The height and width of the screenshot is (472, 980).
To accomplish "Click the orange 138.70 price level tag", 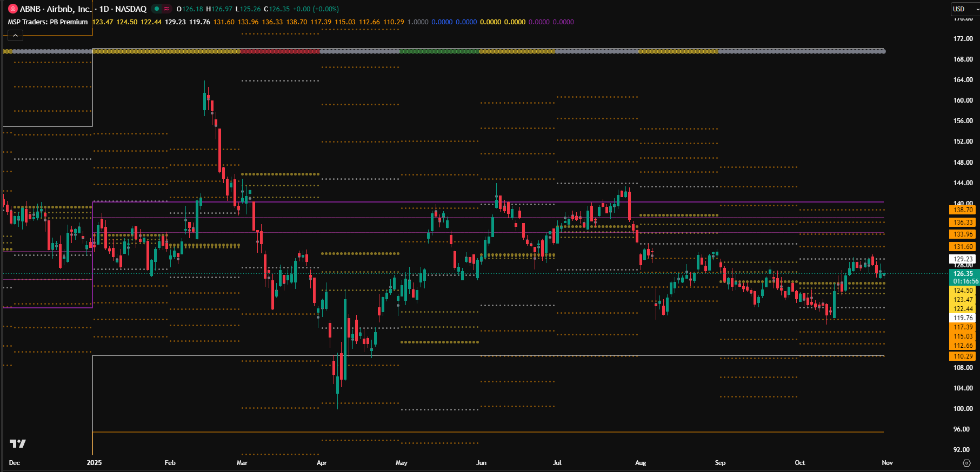I will pyautogui.click(x=963, y=210).
